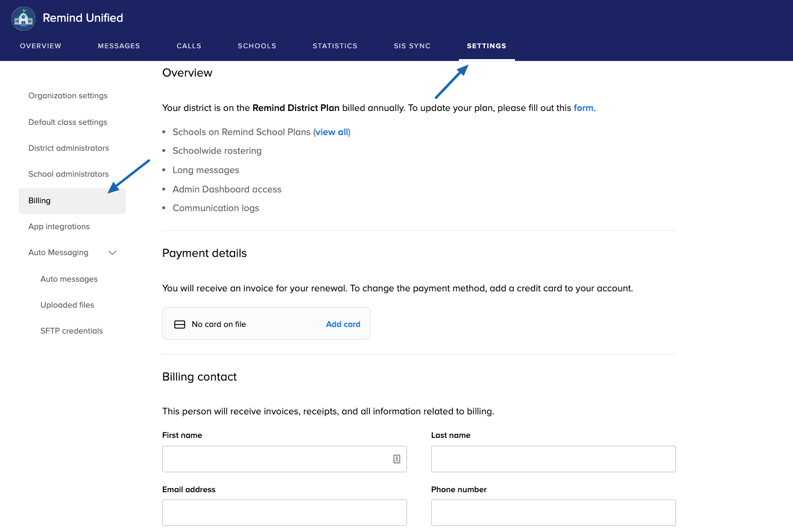Viewport: 793px width, 532px height.
Task: View the Statistics tab
Action: (x=335, y=46)
